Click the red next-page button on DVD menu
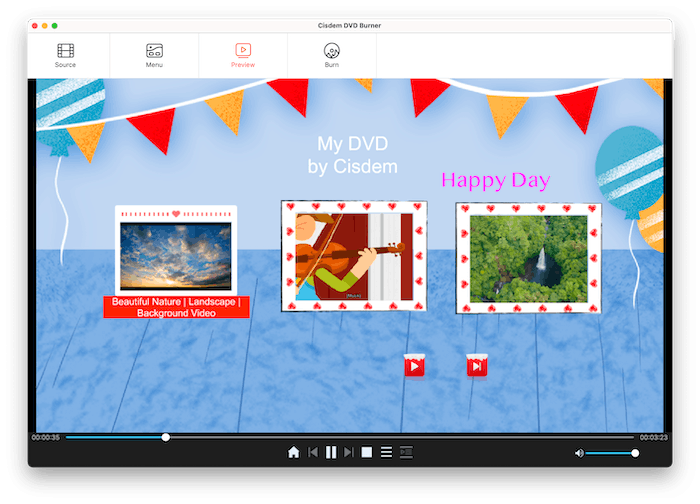 [477, 366]
